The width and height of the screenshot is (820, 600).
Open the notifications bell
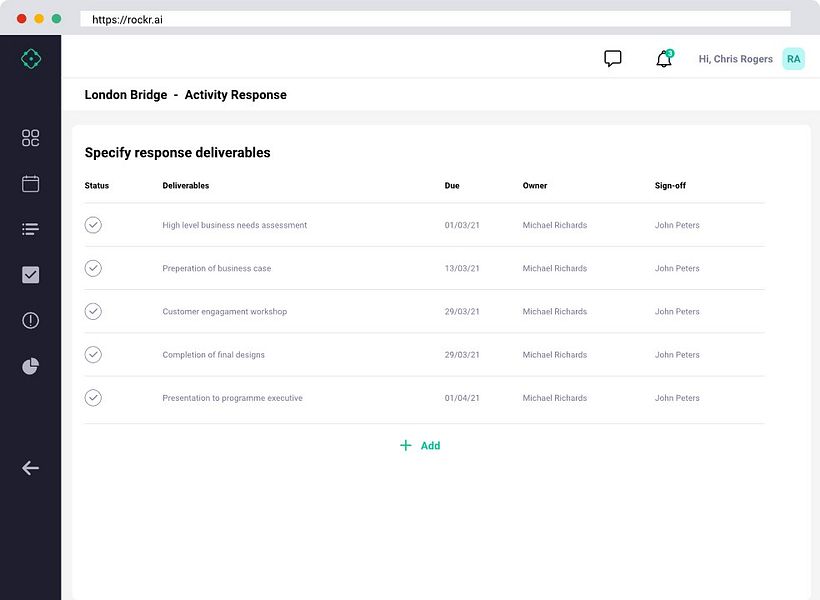click(664, 59)
